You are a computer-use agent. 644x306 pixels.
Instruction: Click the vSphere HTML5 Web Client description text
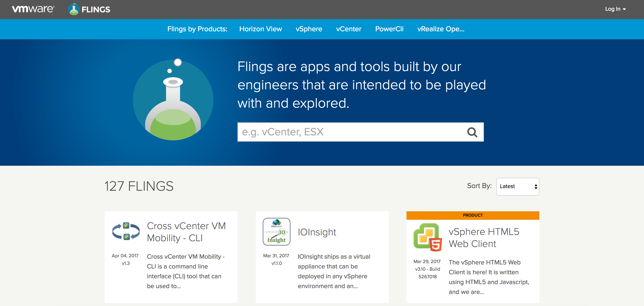pyautogui.click(x=489, y=277)
